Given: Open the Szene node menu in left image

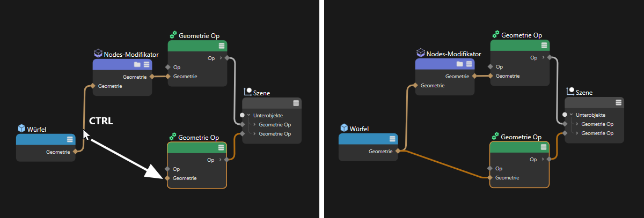Looking at the screenshot, I should (296, 103).
